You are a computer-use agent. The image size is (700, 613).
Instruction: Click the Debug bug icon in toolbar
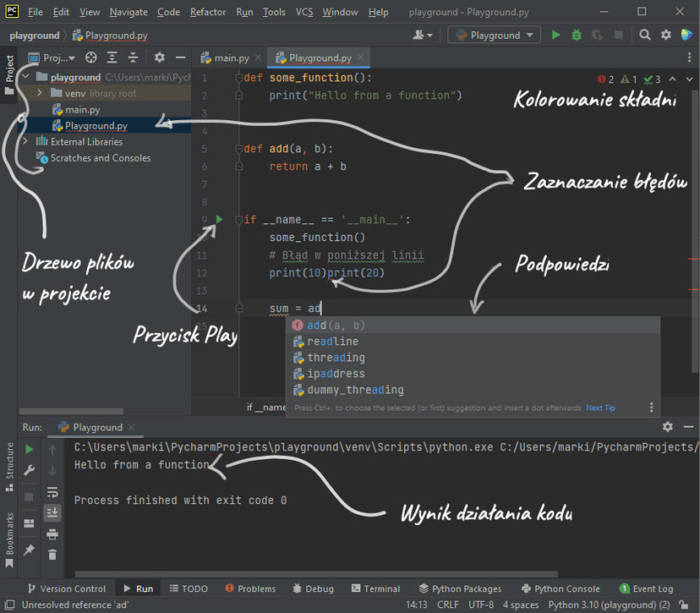tap(577, 36)
